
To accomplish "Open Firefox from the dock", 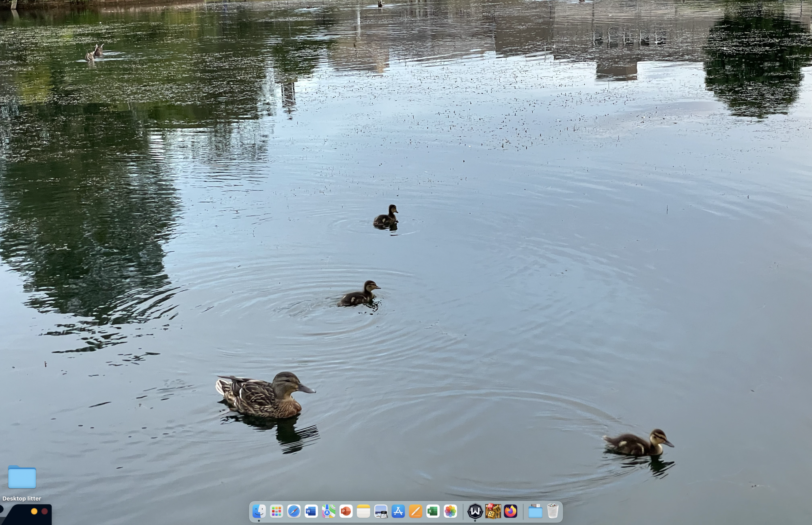I will coord(510,511).
